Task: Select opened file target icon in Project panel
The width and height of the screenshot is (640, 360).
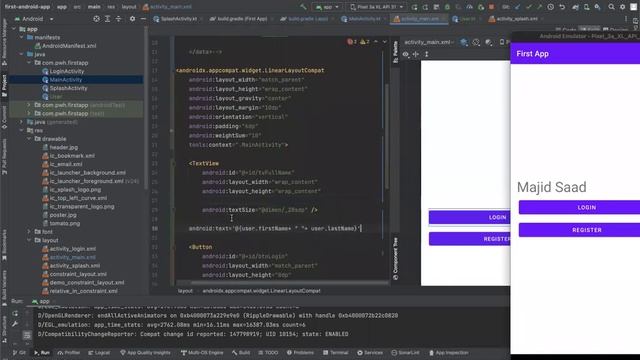Action: tap(96, 19)
